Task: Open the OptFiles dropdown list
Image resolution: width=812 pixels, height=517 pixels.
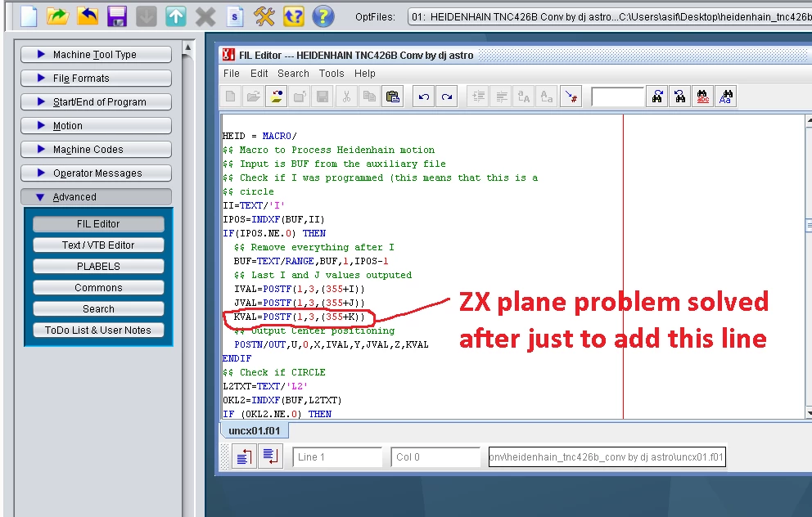Action: [610, 16]
